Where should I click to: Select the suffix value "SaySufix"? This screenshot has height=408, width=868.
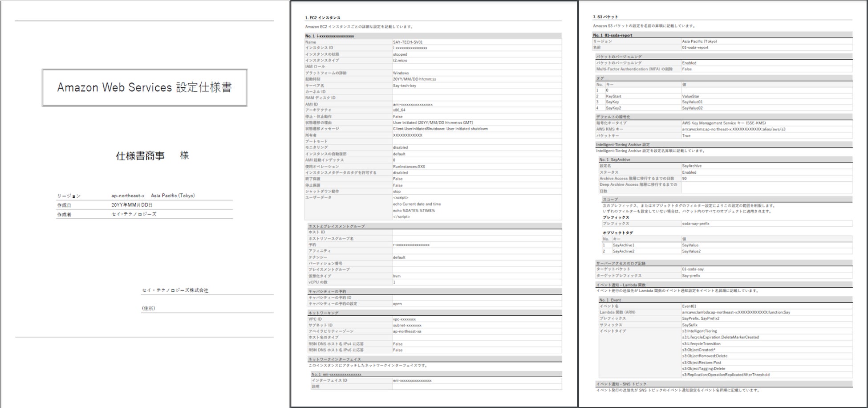(x=690, y=325)
